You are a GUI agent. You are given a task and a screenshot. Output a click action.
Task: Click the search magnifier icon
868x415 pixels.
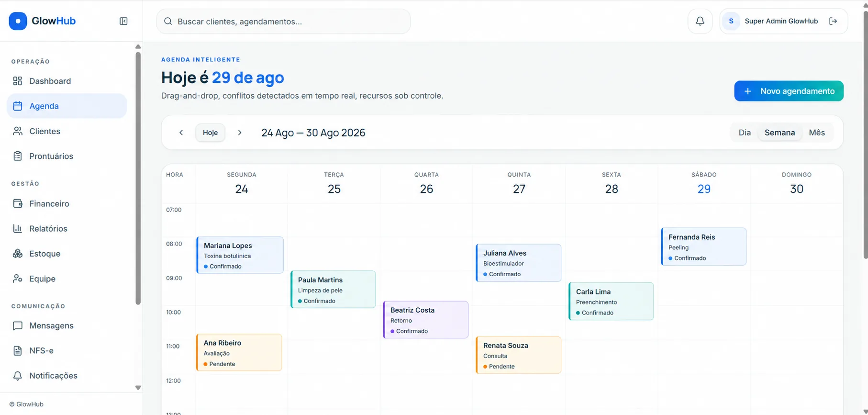coord(168,21)
